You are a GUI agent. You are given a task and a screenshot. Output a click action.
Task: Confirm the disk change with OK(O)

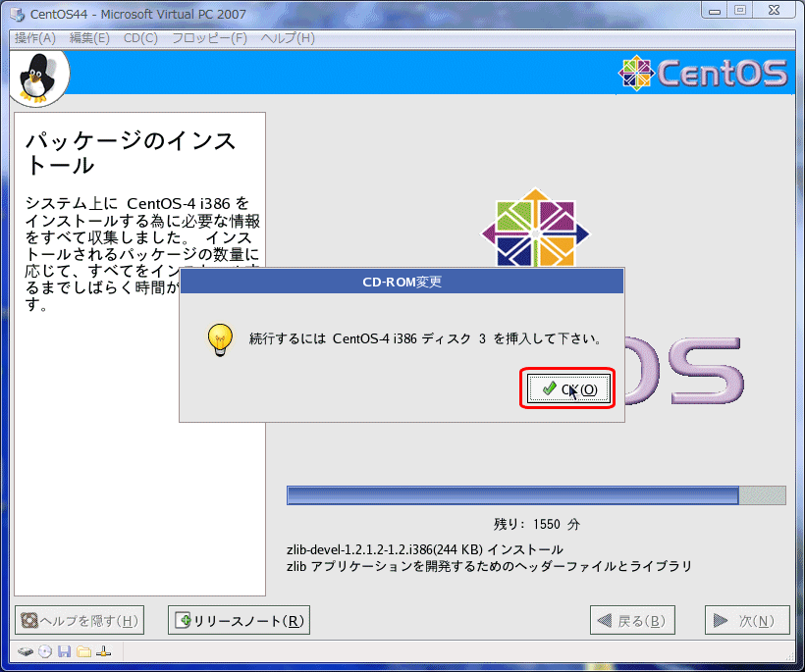click(567, 388)
